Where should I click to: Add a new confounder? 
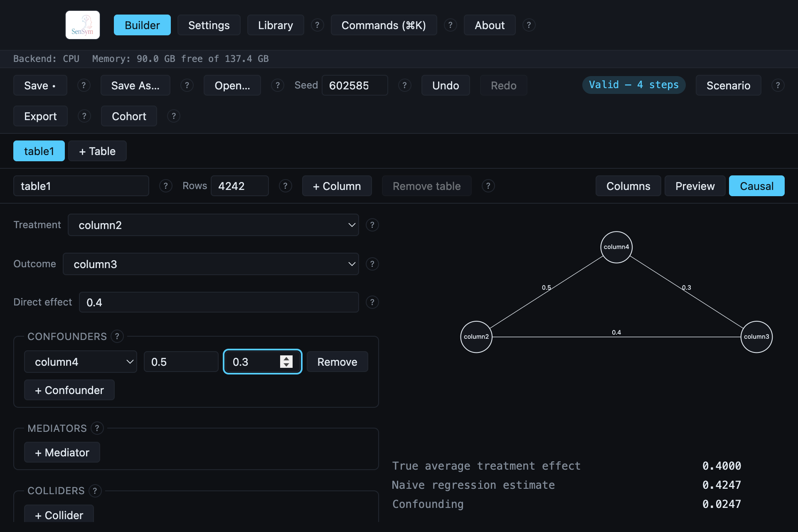tap(69, 390)
